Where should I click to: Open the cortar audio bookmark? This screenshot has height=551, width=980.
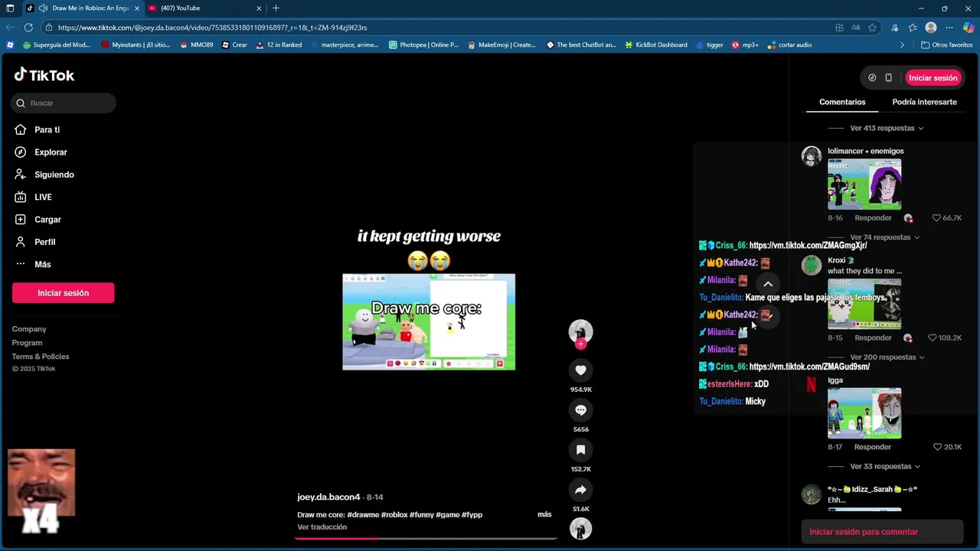pos(789,45)
